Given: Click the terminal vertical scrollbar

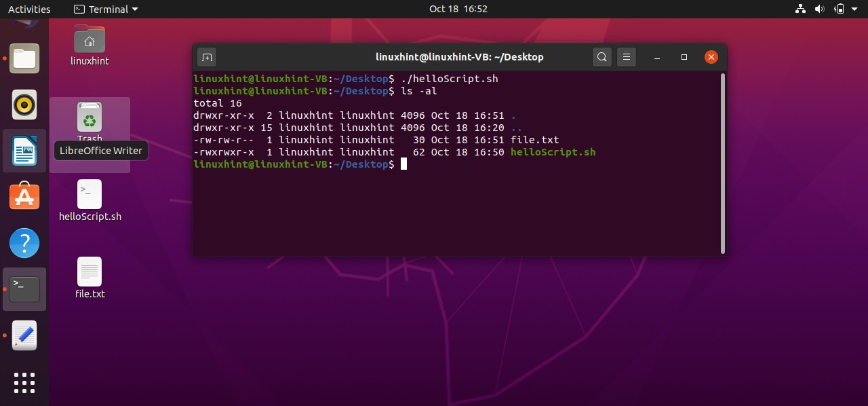Looking at the screenshot, I should point(723,163).
